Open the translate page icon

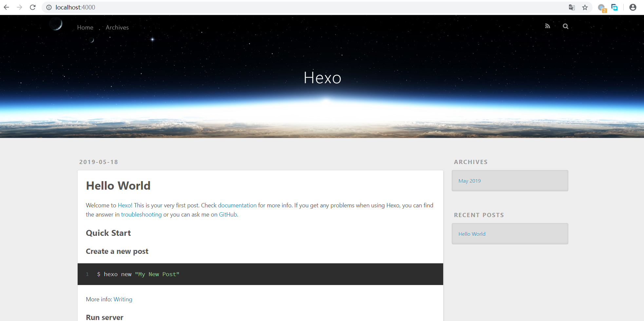pyautogui.click(x=572, y=7)
